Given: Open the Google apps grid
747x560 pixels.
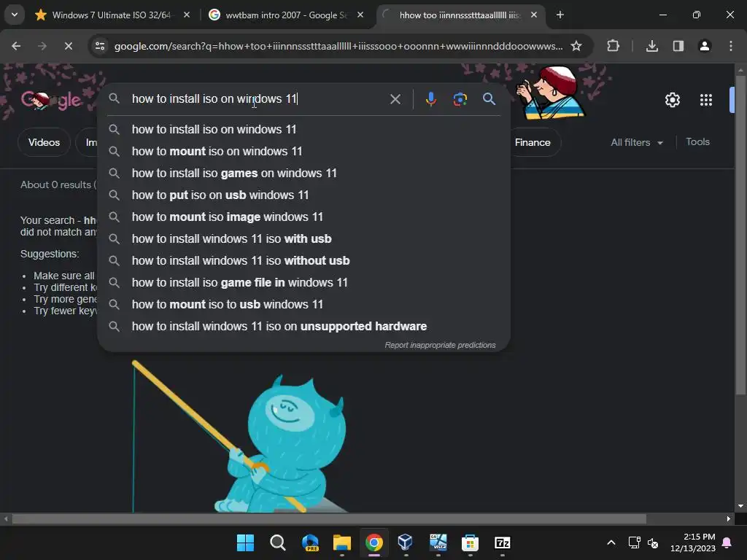Looking at the screenshot, I should (x=706, y=100).
